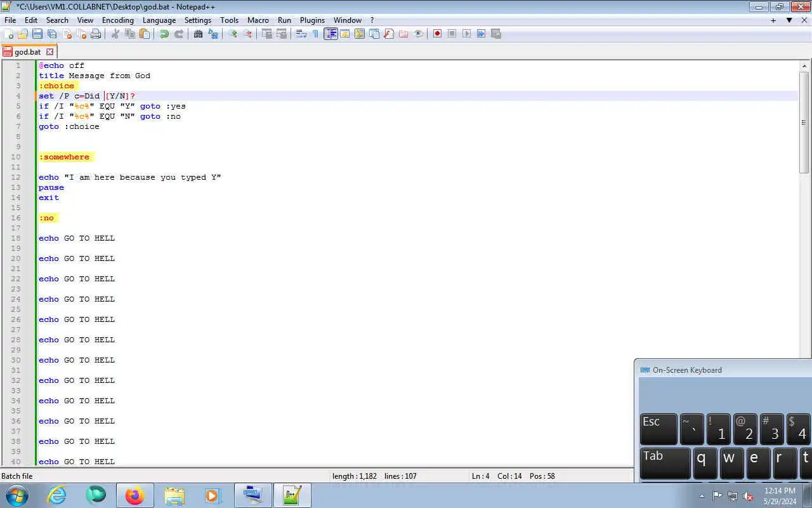Screen dimensions: 812x508
Task: Click the Playback macro icon
Action: click(x=467, y=34)
